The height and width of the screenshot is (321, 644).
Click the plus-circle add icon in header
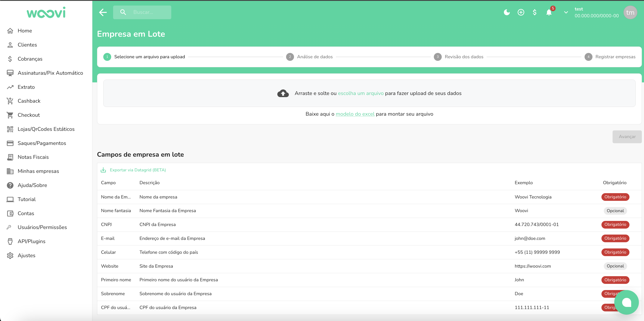(521, 12)
